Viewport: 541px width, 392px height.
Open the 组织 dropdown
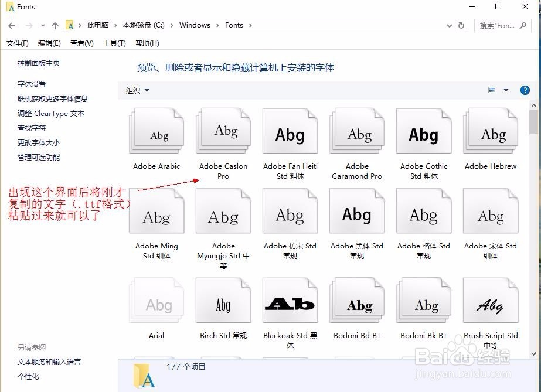pos(137,91)
